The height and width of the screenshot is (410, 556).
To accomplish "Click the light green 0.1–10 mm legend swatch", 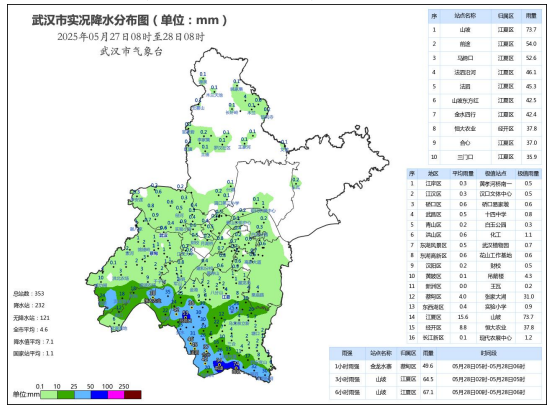I will coord(49,394).
